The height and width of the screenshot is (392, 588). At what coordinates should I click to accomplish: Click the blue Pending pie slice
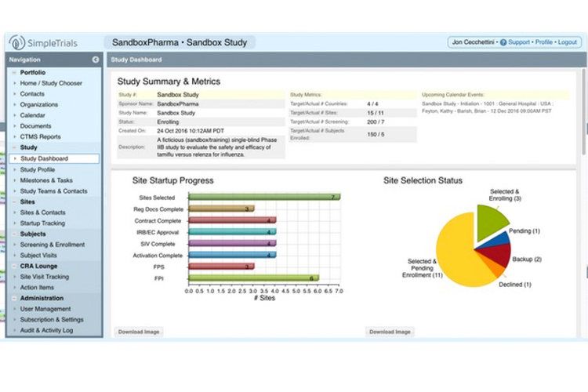point(498,241)
